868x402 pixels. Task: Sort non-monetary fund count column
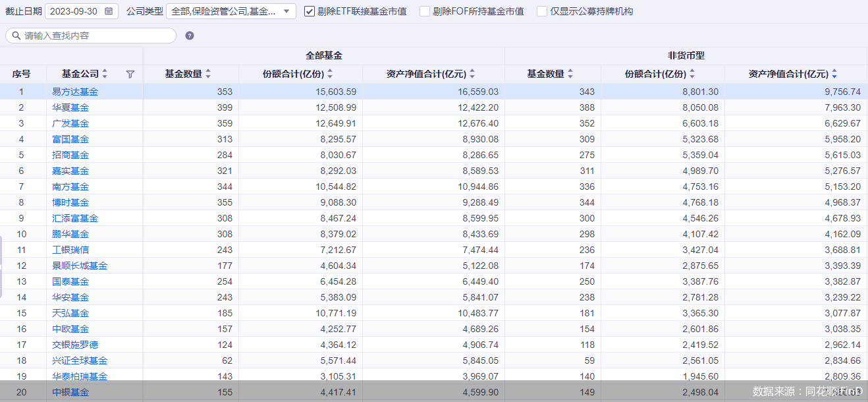point(570,74)
